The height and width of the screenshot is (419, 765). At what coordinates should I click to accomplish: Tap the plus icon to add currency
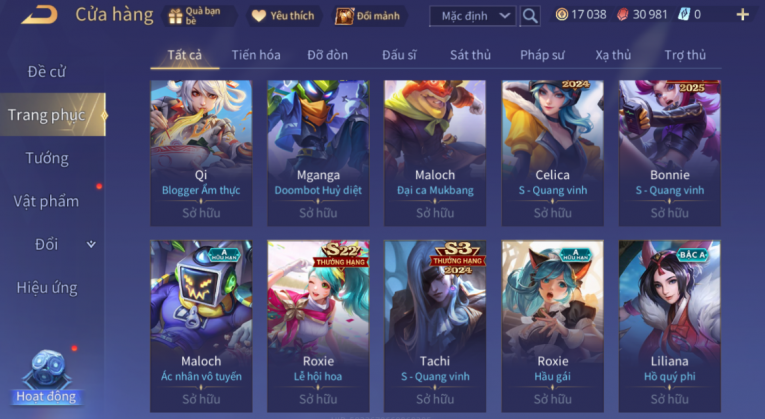click(743, 15)
